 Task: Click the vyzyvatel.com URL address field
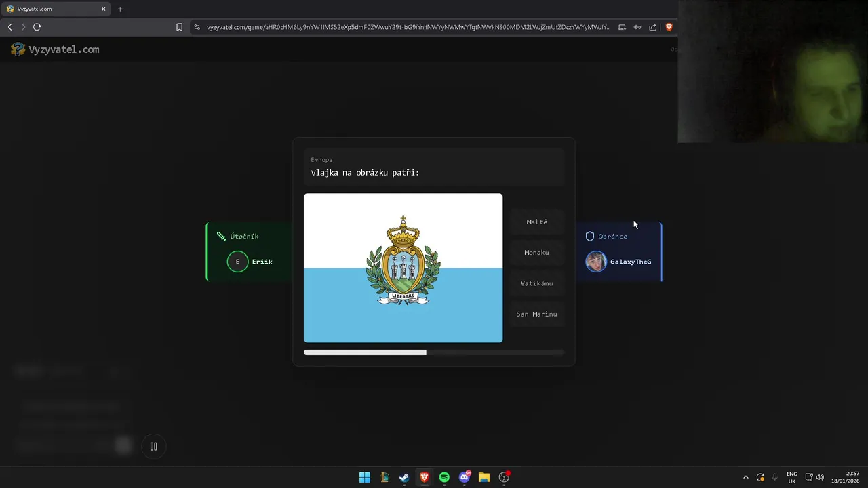click(x=408, y=27)
